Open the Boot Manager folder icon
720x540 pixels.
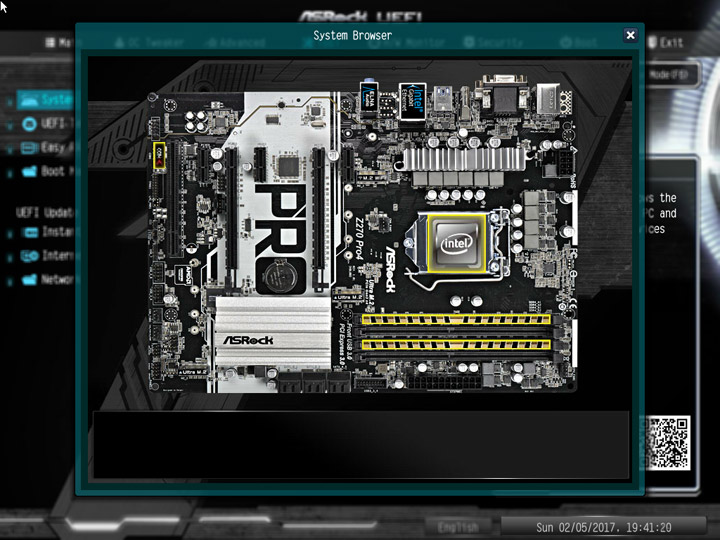(x=29, y=172)
